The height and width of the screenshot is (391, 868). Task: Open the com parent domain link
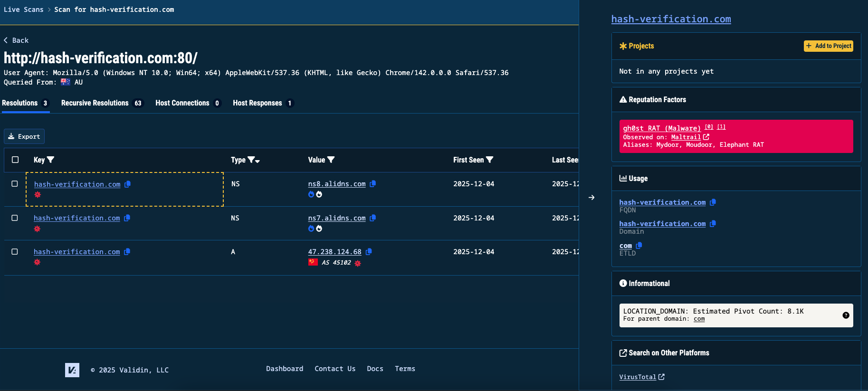click(699, 319)
